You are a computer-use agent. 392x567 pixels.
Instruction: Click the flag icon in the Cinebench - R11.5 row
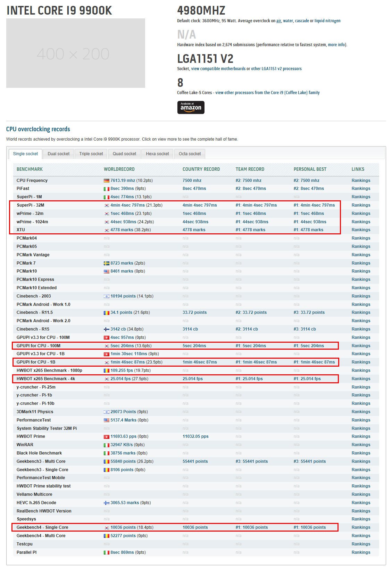[107, 313]
